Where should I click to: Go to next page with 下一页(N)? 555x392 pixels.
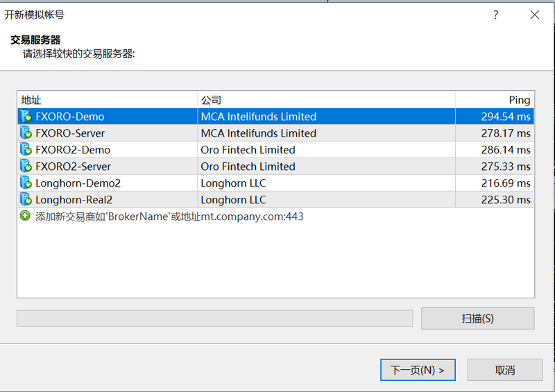pyautogui.click(x=418, y=370)
